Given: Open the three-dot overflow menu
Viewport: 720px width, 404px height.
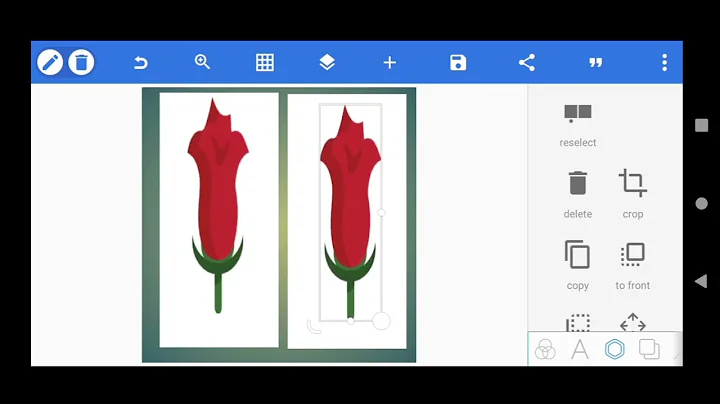Looking at the screenshot, I should pyautogui.click(x=664, y=62).
